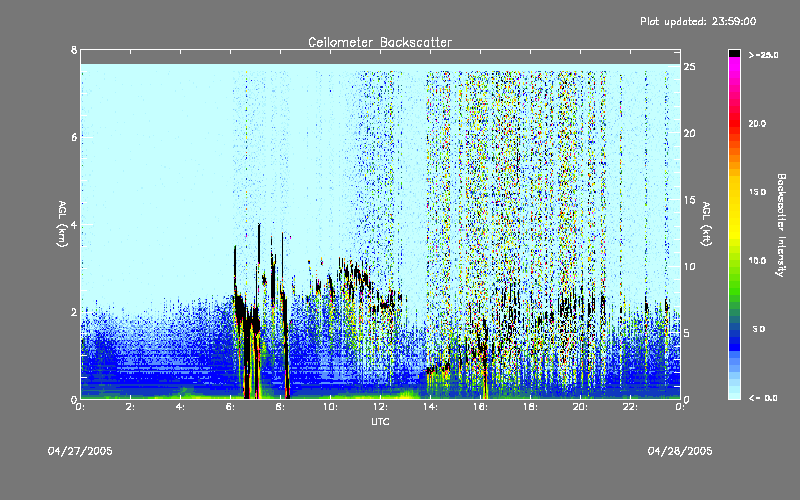
Task: Click the '8' tick on left km axis
Action: 74,50
